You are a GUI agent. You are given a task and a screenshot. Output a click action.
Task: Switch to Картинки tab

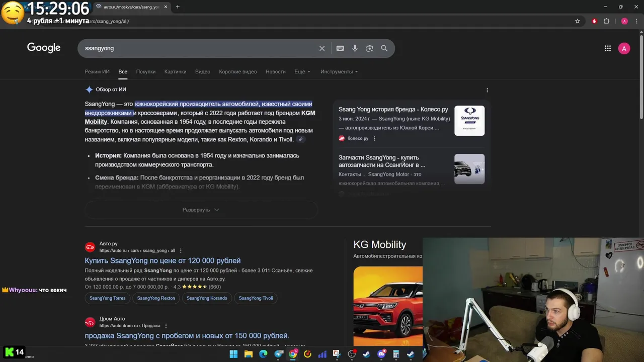click(175, 71)
